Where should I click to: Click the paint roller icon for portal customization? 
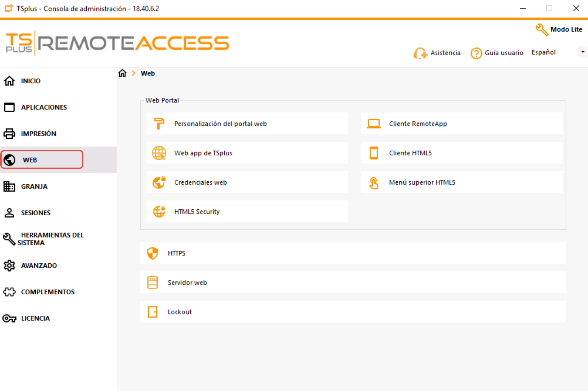pos(159,123)
